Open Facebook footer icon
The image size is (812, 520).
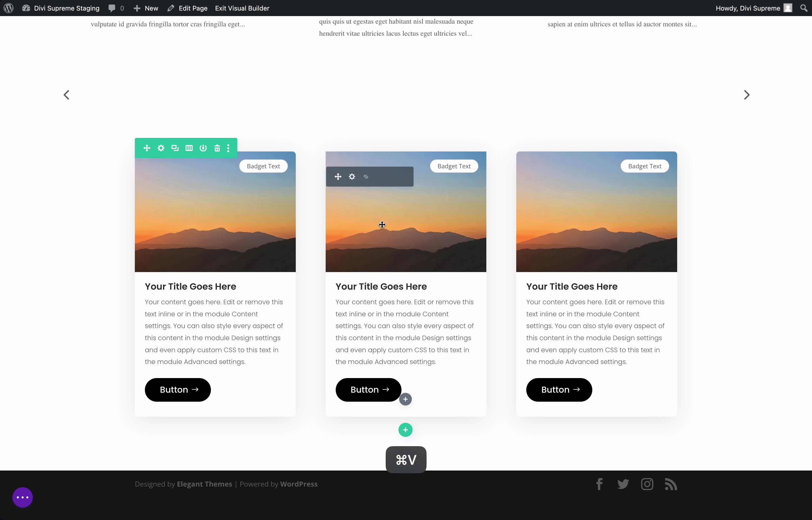(x=599, y=484)
